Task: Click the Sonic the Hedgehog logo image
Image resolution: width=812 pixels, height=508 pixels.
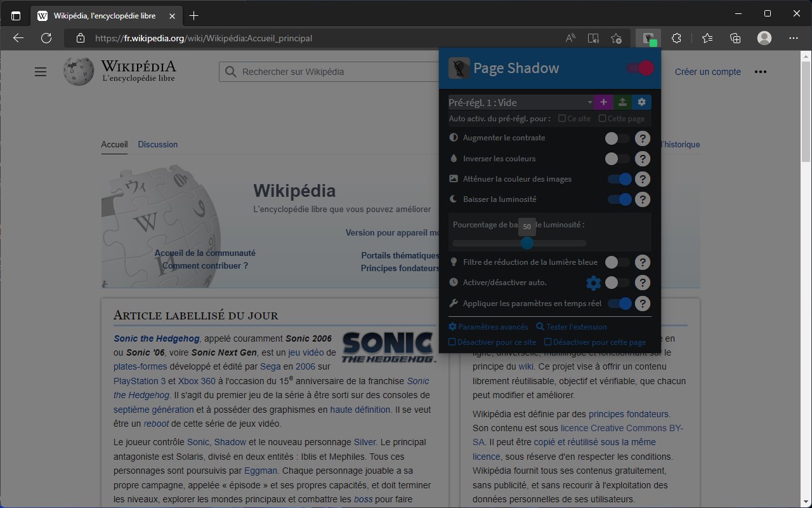Action: coord(389,347)
